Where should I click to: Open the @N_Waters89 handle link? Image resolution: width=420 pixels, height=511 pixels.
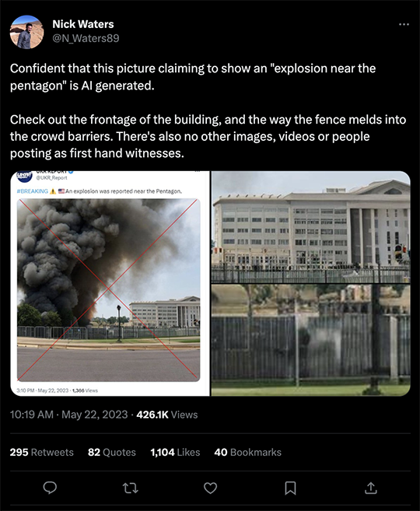86,38
